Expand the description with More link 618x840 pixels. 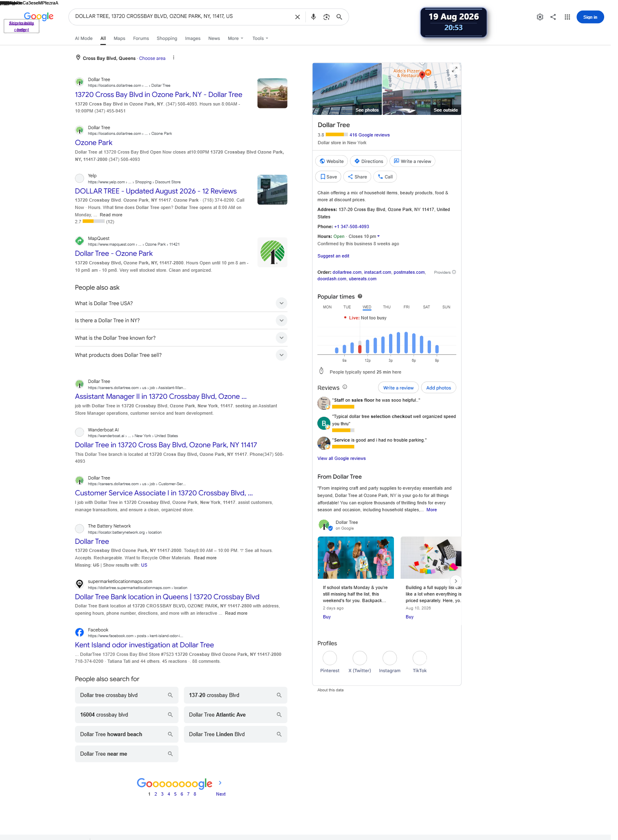click(431, 510)
